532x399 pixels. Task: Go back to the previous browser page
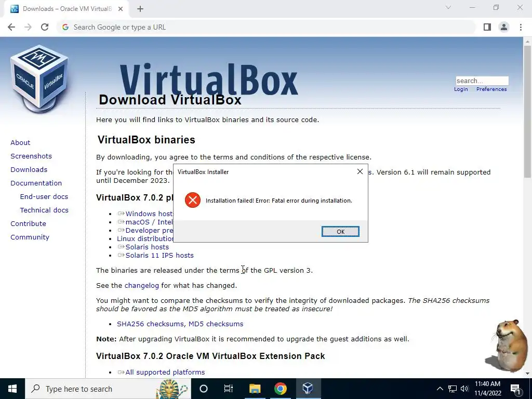11,27
